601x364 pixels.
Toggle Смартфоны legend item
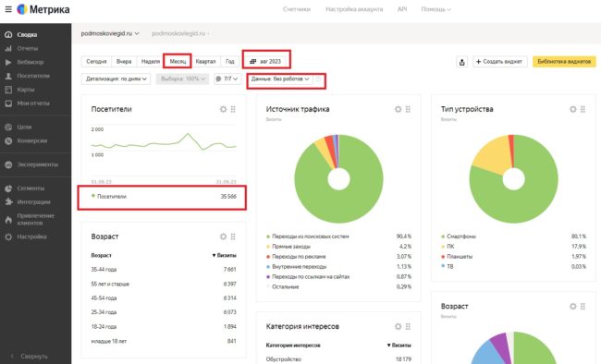point(459,237)
